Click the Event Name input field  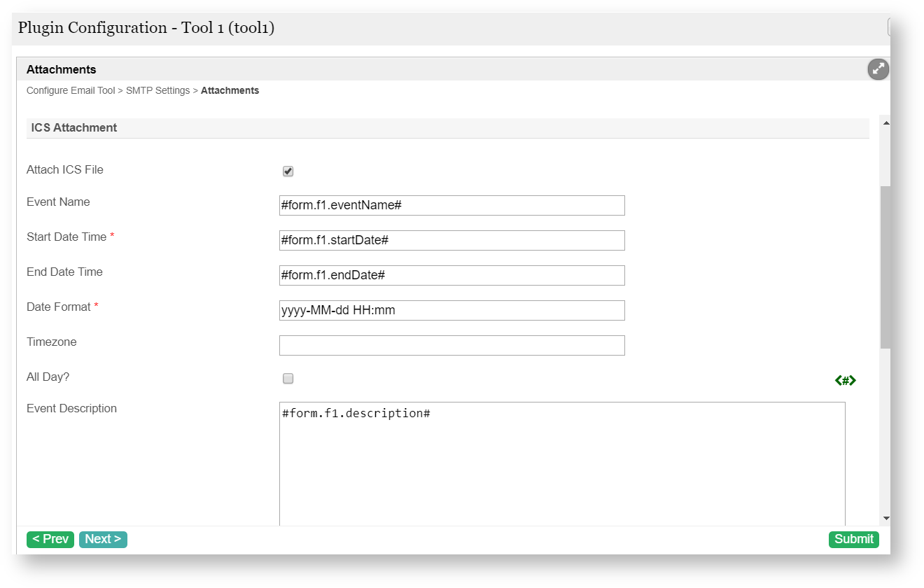click(x=451, y=205)
